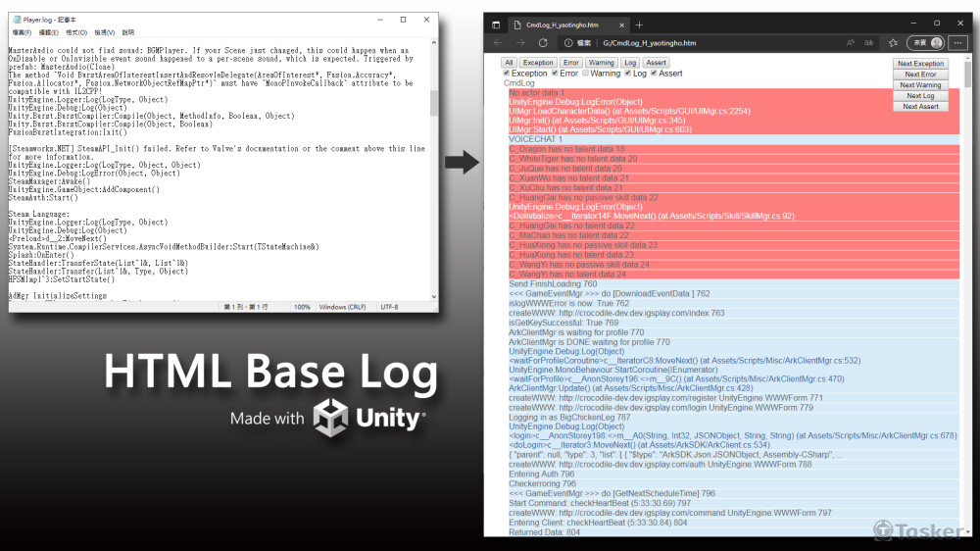Click 'Entering Auth 796' log line
980x551 pixels.
[734, 475]
